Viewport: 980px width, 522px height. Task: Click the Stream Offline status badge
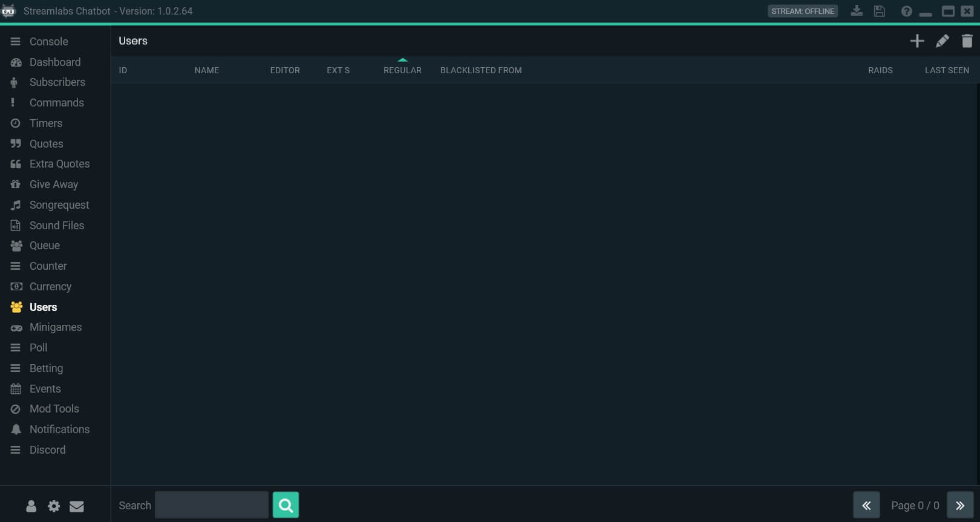point(802,11)
